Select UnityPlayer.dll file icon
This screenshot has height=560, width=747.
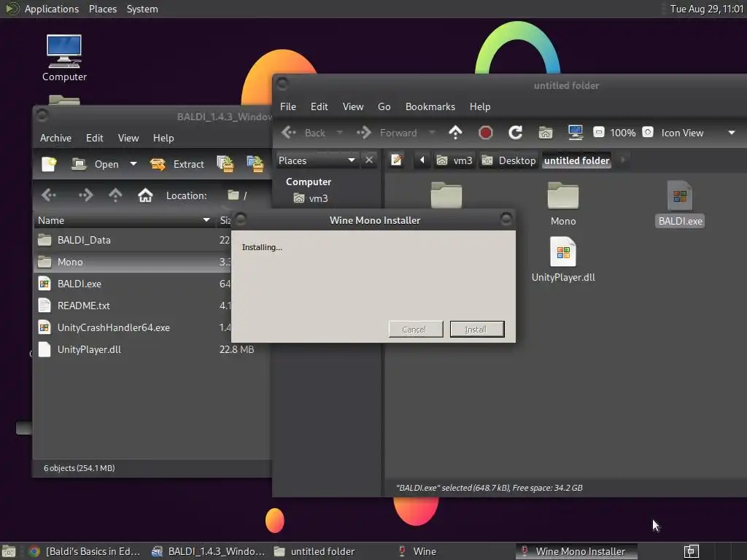[x=563, y=260]
